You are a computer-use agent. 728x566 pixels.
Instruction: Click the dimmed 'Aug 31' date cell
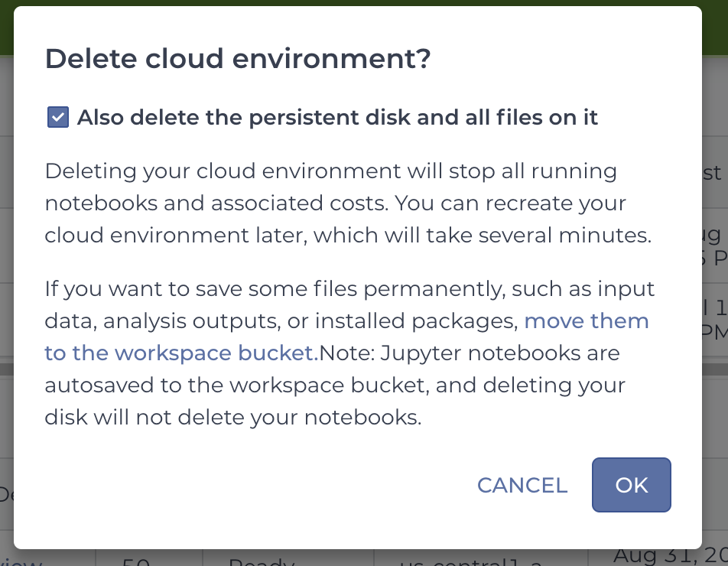(x=671, y=555)
